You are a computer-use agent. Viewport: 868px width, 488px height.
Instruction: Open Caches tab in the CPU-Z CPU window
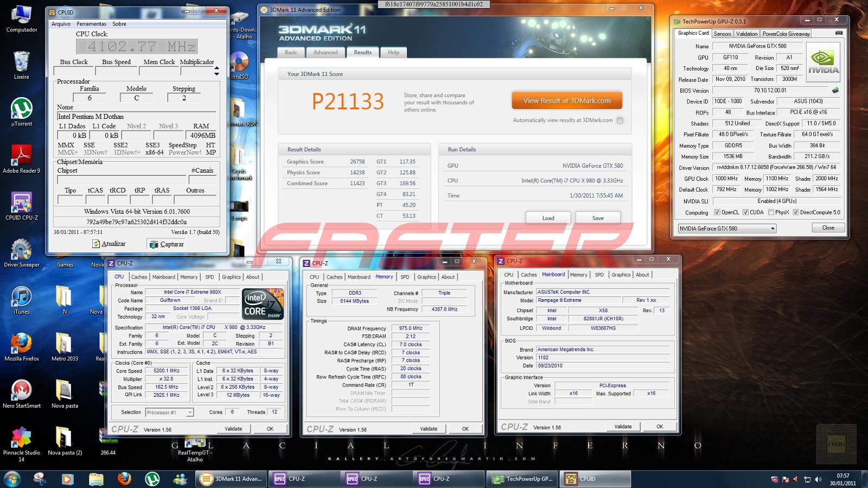tap(139, 277)
